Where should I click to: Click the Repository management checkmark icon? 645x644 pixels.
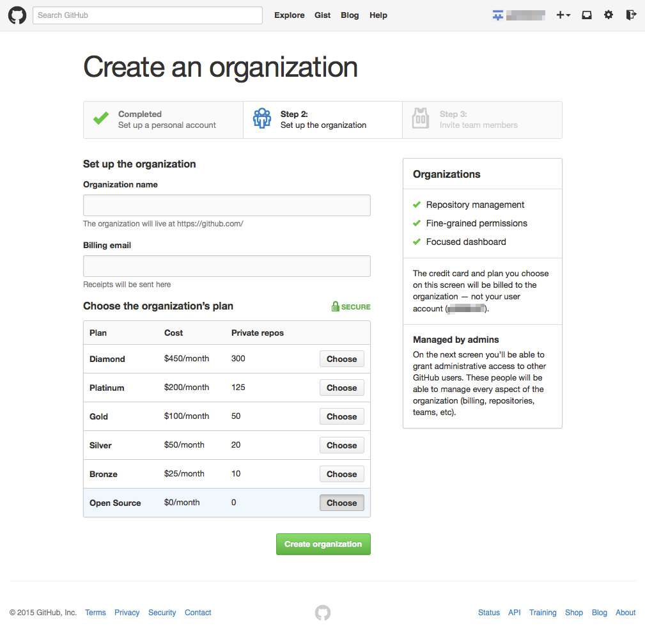click(416, 205)
